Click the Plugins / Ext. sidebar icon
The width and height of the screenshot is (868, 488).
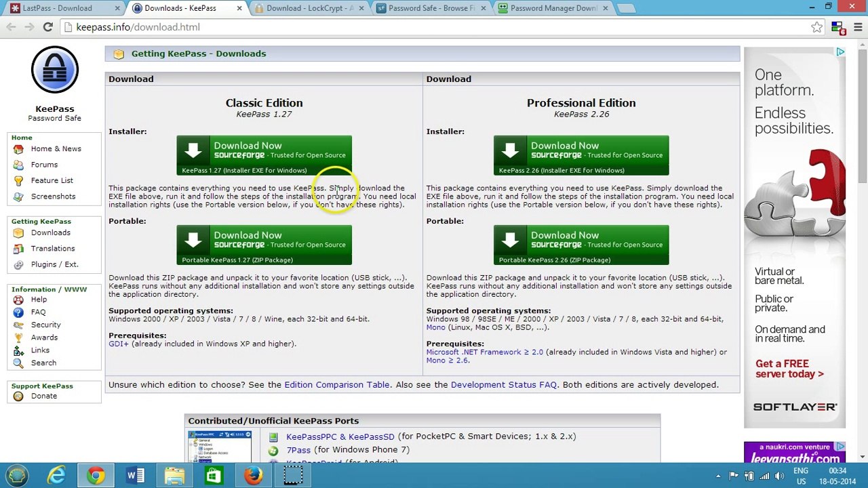tap(18, 264)
